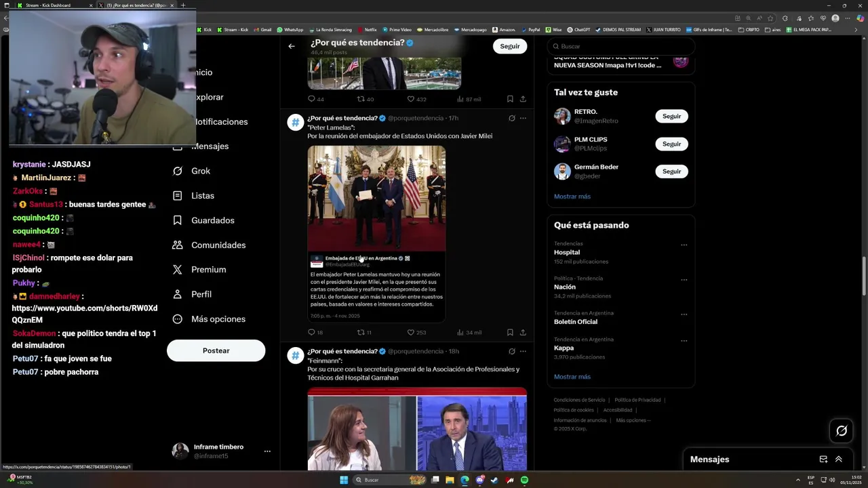Expand Más opciones in the sidebar

click(209, 319)
